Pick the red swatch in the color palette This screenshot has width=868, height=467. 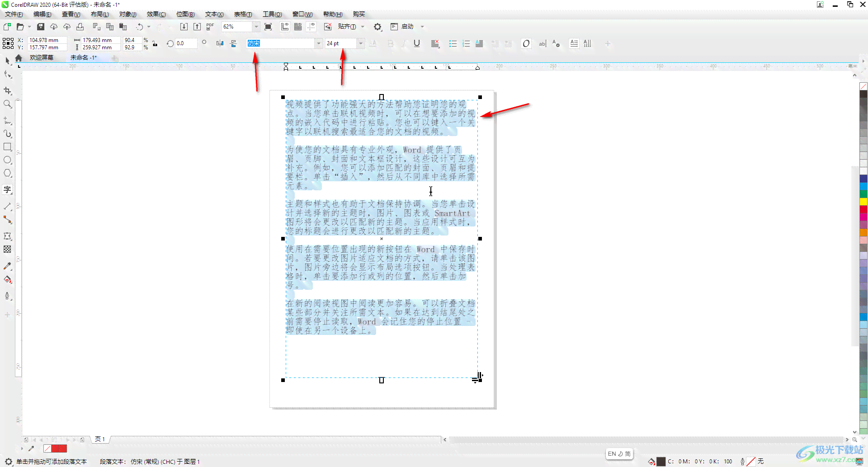tap(863, 209)
